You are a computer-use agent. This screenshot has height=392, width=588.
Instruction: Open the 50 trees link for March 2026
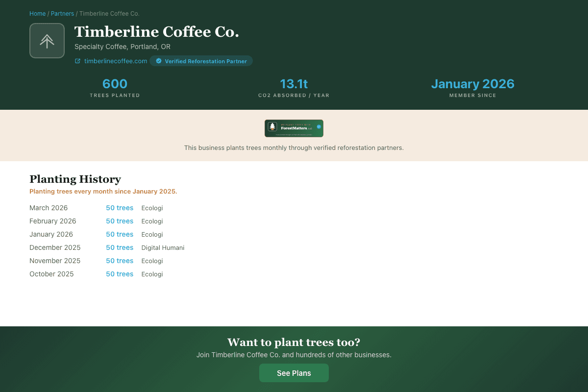120,208
